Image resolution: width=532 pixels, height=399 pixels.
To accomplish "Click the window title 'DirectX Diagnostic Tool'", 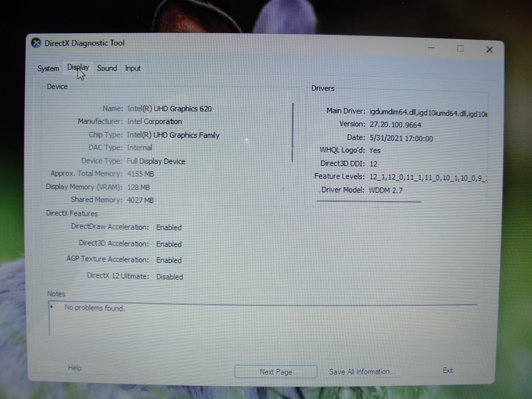I will [x=84, y=43].
